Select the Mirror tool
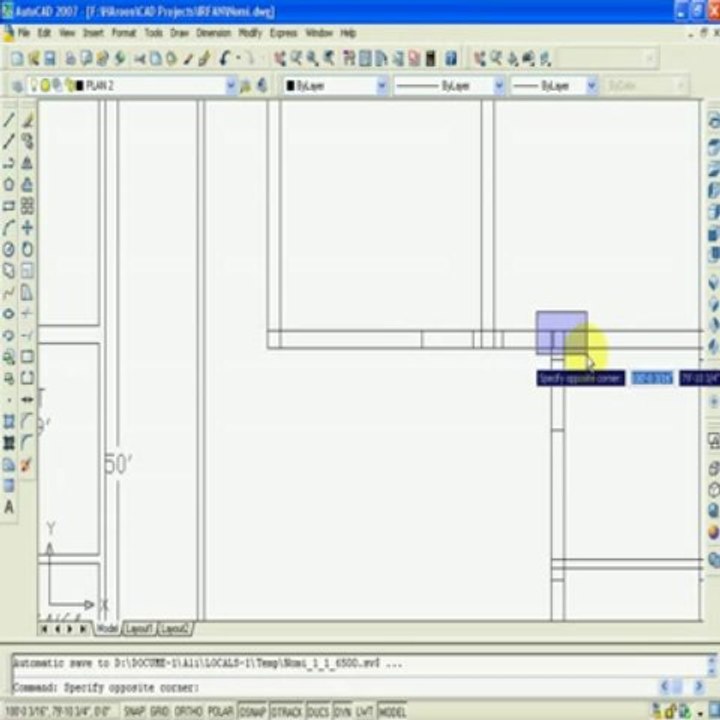Screen dimensions: 720x720 [x=28, y=163]
